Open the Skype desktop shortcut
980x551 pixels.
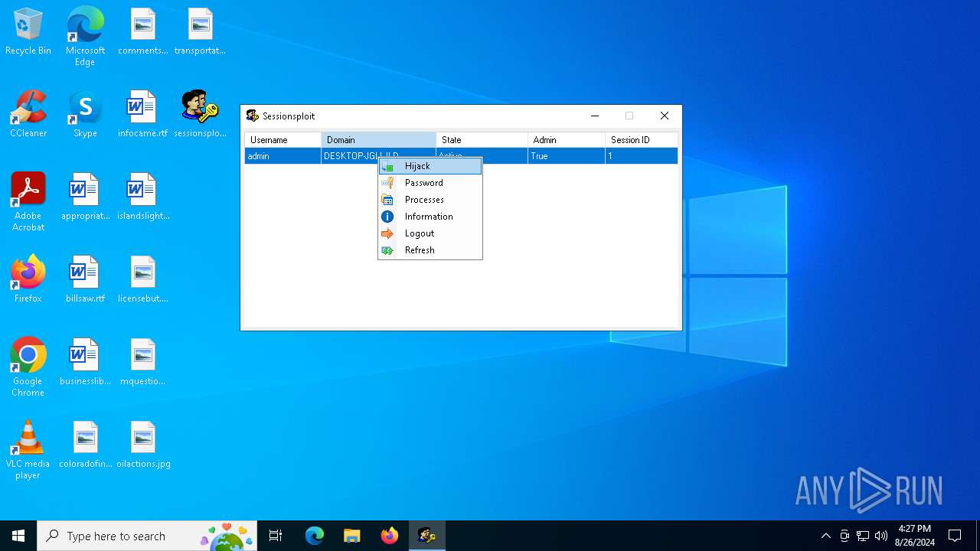85,114
